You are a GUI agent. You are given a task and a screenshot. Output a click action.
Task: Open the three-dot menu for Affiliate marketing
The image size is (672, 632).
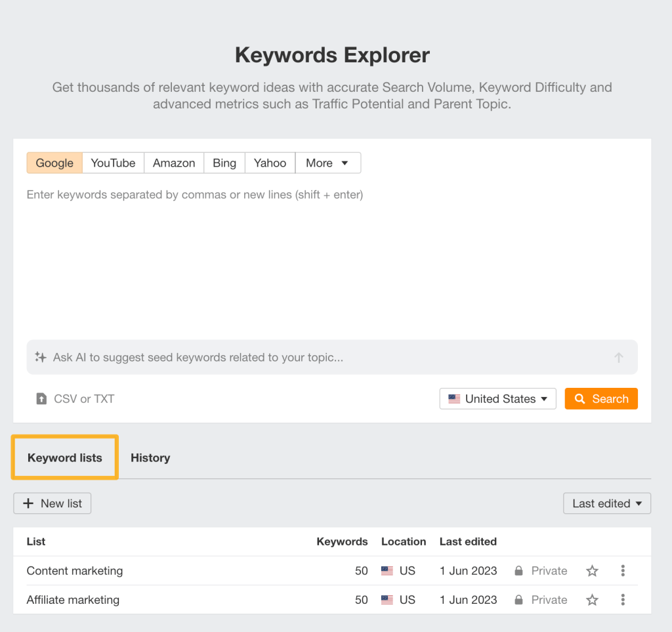click(x=622, y=599)
